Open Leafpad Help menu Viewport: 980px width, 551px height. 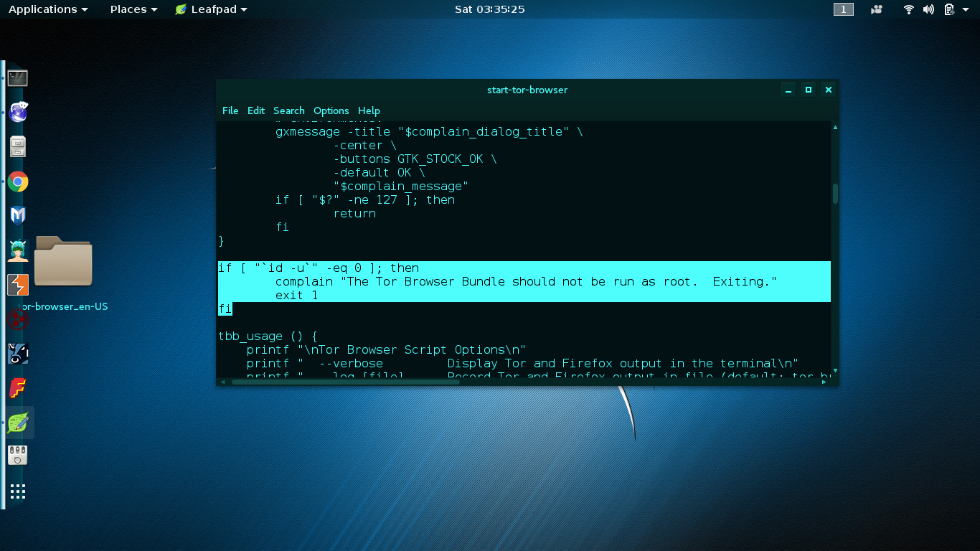[369, 110]
